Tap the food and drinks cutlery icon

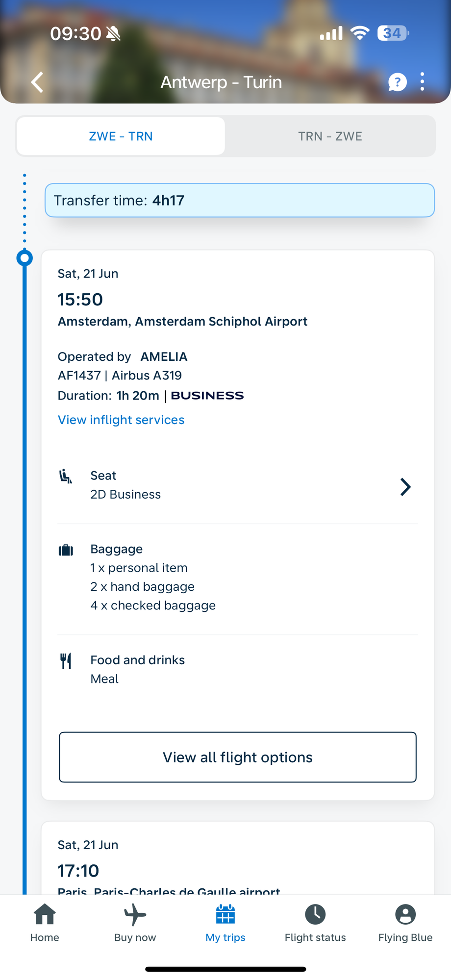[x=66, y=661]
